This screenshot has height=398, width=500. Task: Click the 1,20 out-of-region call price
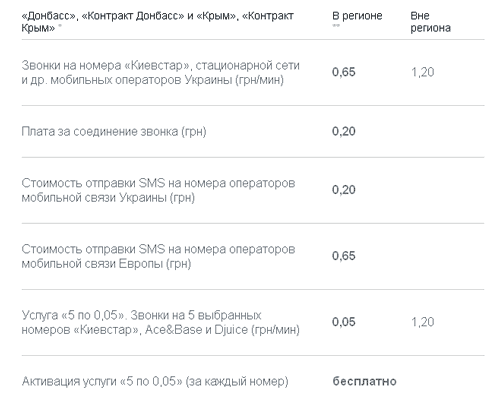[x=422, y=72]
